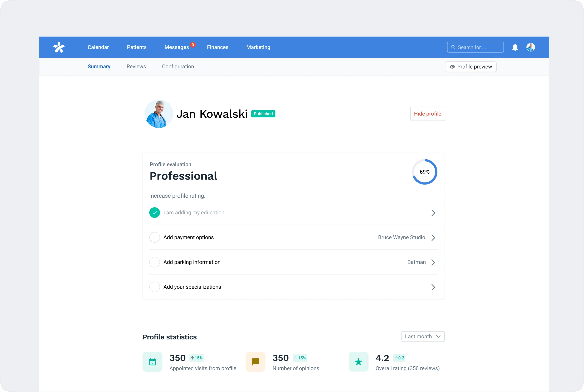Open the user avatar in top bar
The width and height of the screenshot is (584, 392).
[x=530, y=47]
